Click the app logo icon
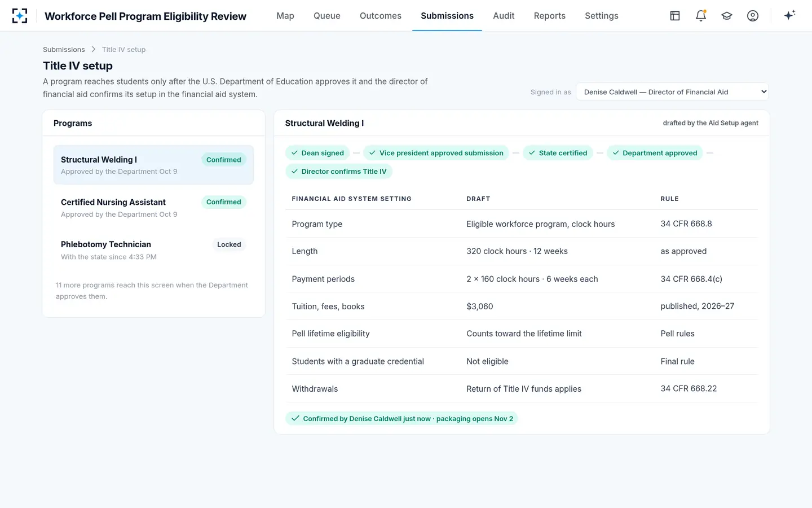812x508 pixels. click(x=20, y=16)
